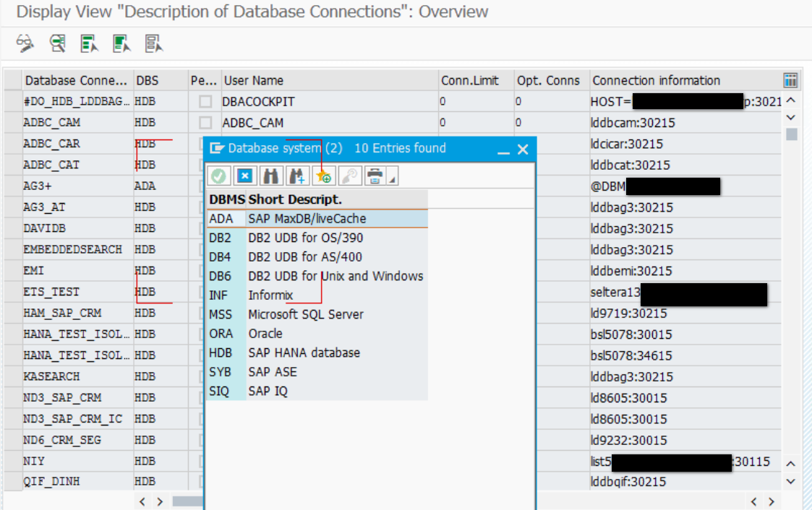The image size is (812, 510).
Task: Open the Database system popup title menu
Action: click(x=217, y=149)
